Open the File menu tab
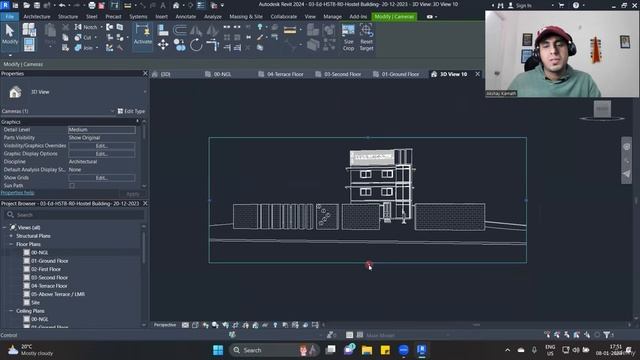This screenshot has height=360, width=640. (9, 17)
